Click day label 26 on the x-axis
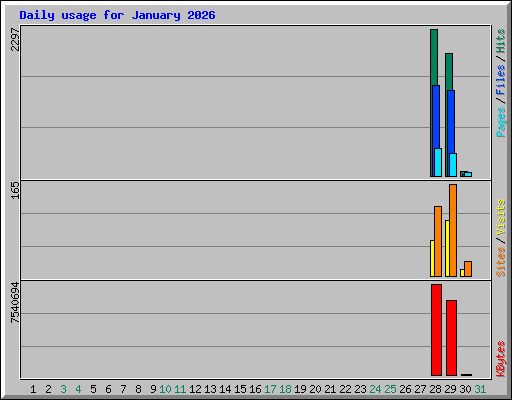The width and height of the screenshot is (512, 400). pyautogui.click(x=405, y=389)
